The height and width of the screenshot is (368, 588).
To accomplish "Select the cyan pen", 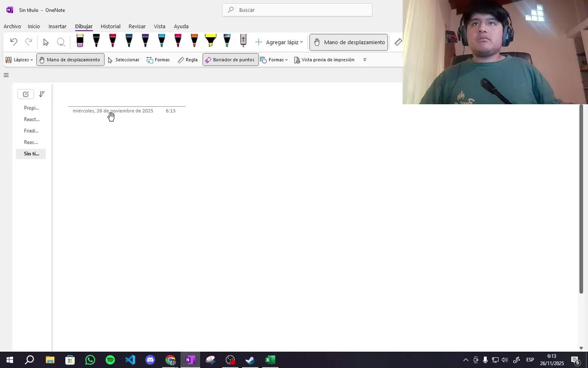I will click(x=162, y=40).
